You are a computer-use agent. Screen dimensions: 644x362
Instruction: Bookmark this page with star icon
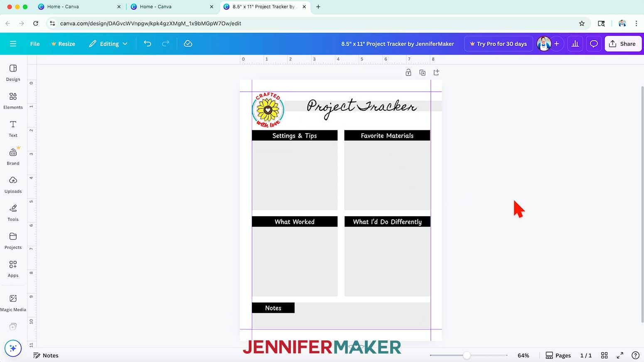coord(582,24)
